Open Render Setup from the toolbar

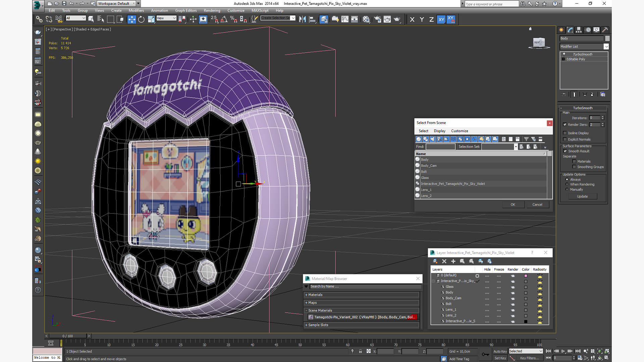377,19
